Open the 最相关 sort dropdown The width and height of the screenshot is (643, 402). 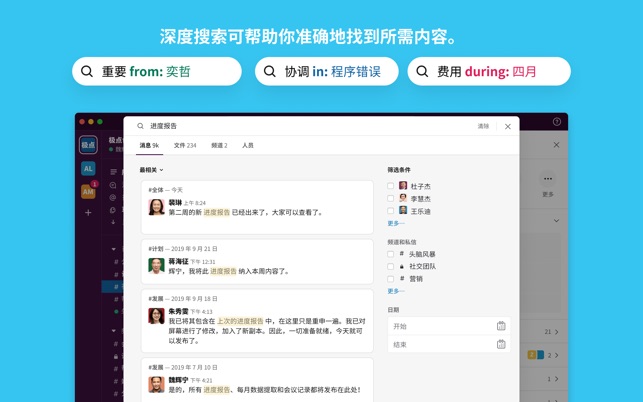point(151,170)
